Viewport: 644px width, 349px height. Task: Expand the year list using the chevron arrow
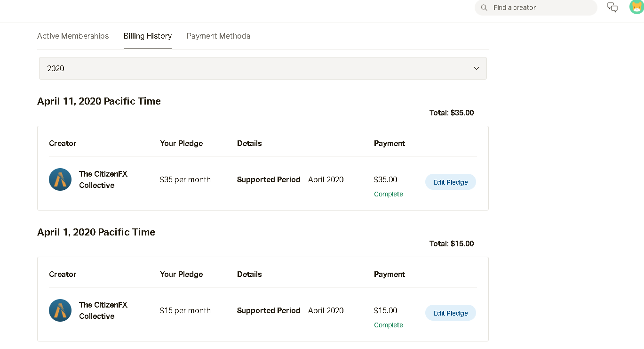point(476,68)
